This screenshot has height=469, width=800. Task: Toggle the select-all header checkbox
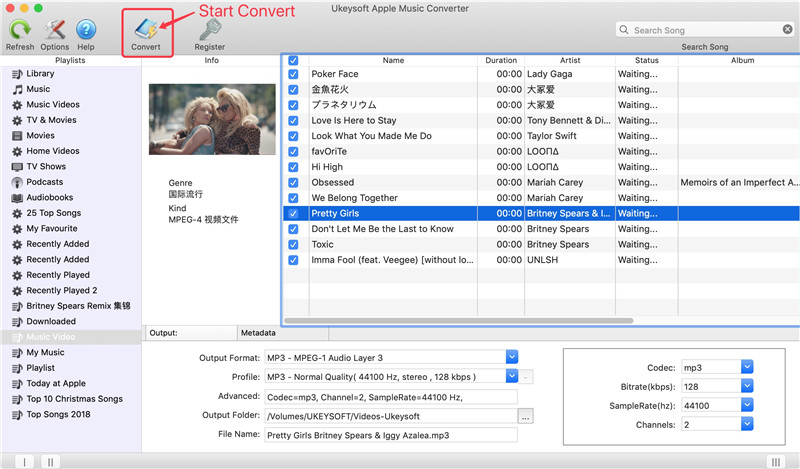pyautogui.click(x=293, y=60)
